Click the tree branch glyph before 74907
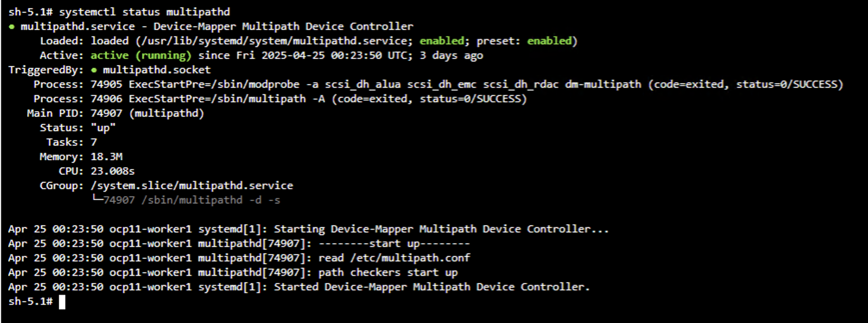 (97, 199)
